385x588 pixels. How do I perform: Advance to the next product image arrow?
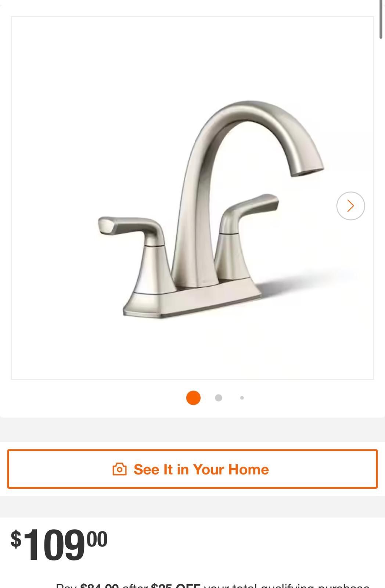(x=350, y=206)
